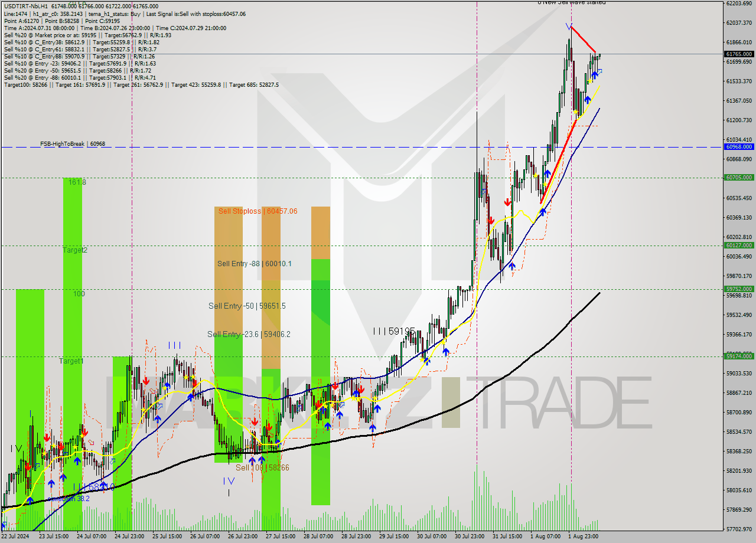Select the 60968.000 level price tag

[x=739, y=146]
